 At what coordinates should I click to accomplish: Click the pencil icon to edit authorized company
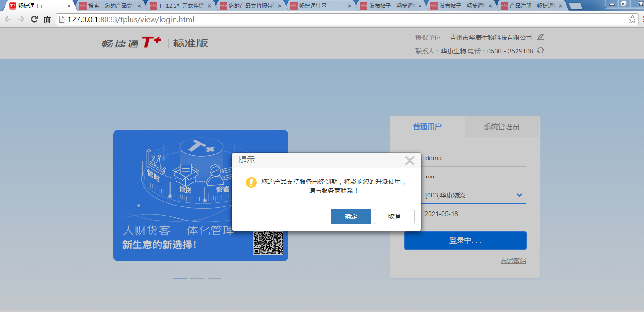(x=540, y=37)
